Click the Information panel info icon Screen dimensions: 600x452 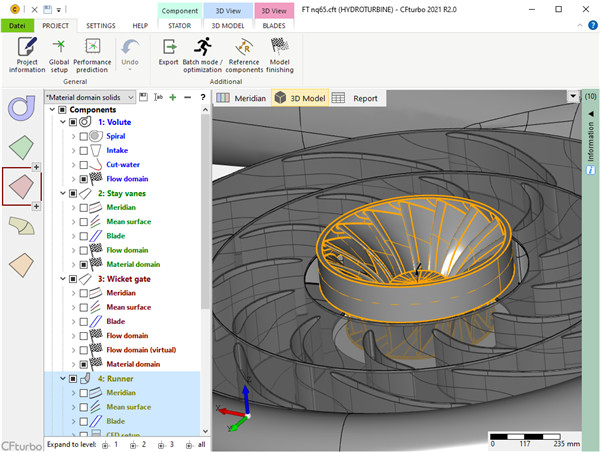click(590, 170)
